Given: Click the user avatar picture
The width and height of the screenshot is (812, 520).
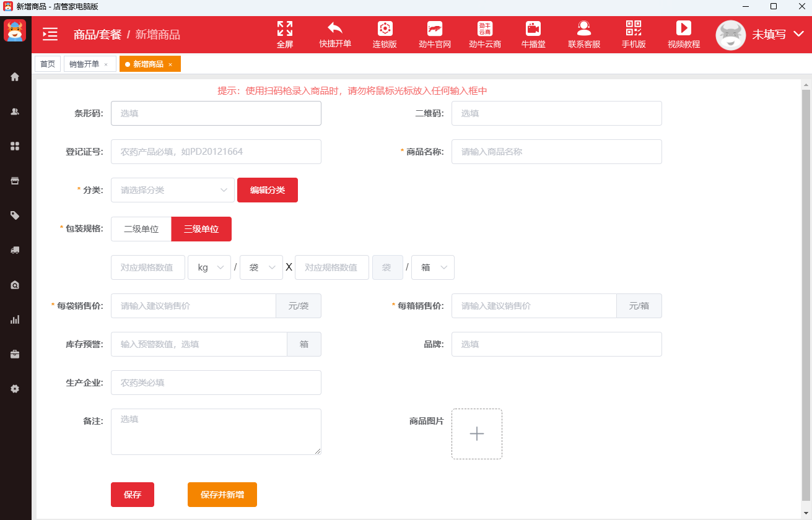Looking at the screenshot, I should point(731,35).
